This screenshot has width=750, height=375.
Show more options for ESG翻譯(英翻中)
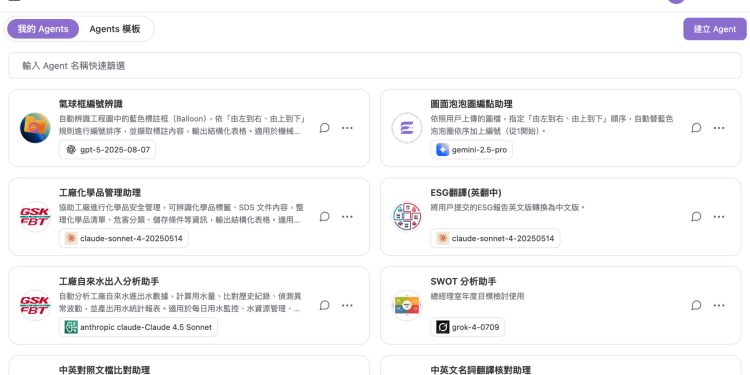click(x=719, y=217)
